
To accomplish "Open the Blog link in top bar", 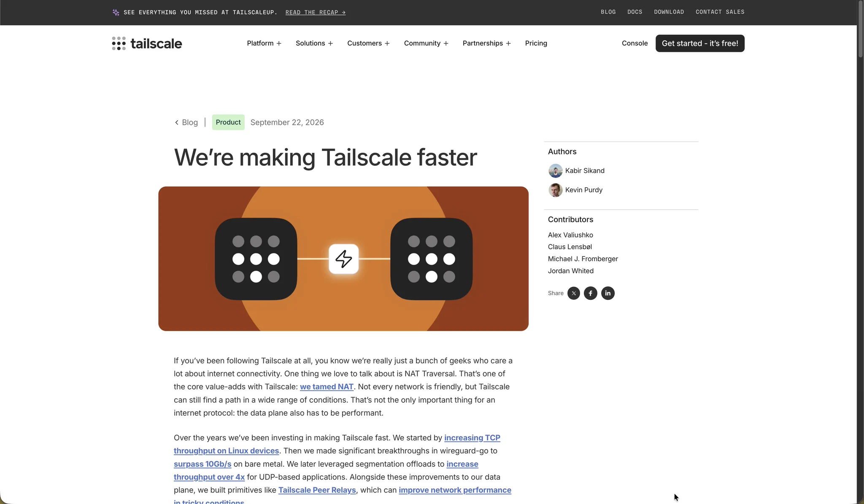I will pos(608,12).
